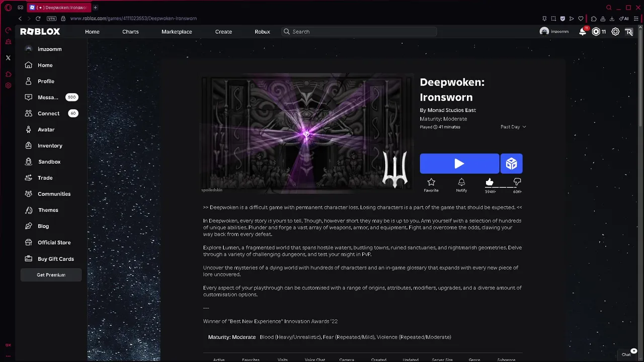Select the Deepwoken: Ironsworn browser tab
644x362 pixels.
click(x=58, y=8)
